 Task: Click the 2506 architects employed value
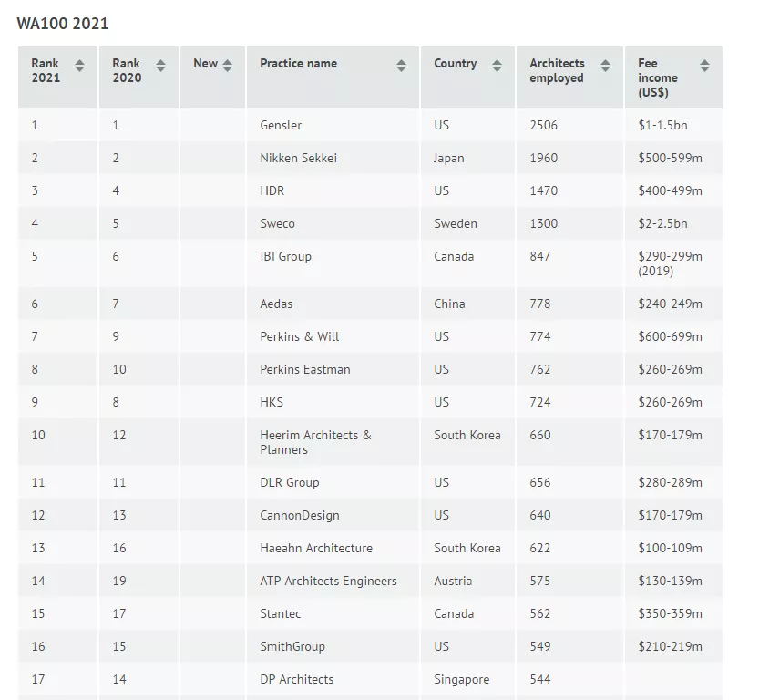pyautogui.click(x=544, y=125)
